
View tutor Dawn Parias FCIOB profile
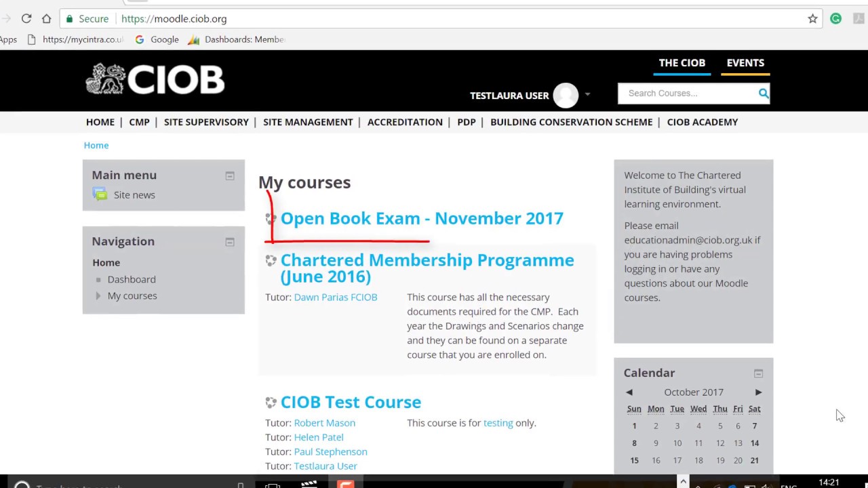click(x=336, y=297)
